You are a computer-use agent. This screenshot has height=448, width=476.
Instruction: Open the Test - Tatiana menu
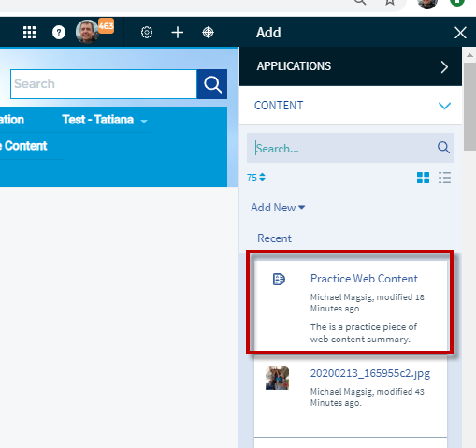pyautogui.click(x=105, y=120)
